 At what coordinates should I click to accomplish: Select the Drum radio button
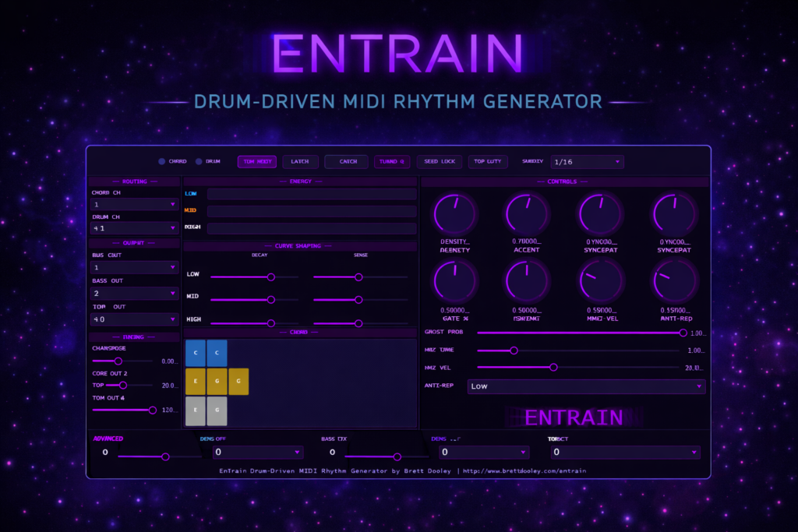tap(199, 162)
